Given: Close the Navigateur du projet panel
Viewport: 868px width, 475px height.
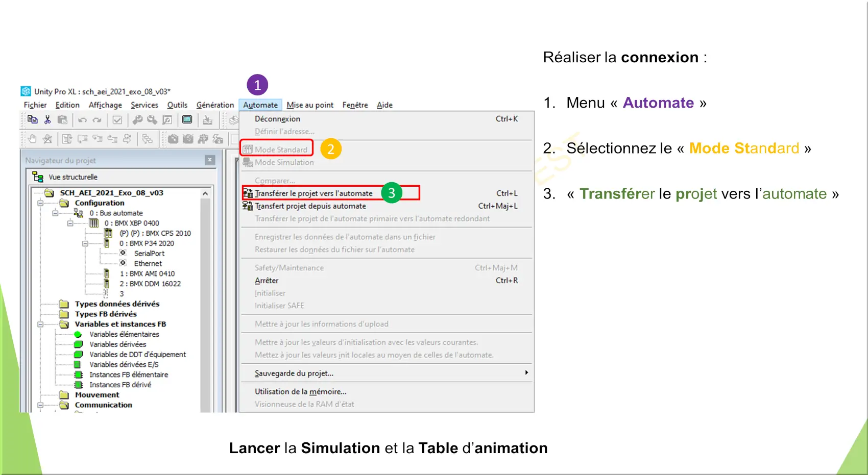Looking at the screenshot, I should point(210,160).
